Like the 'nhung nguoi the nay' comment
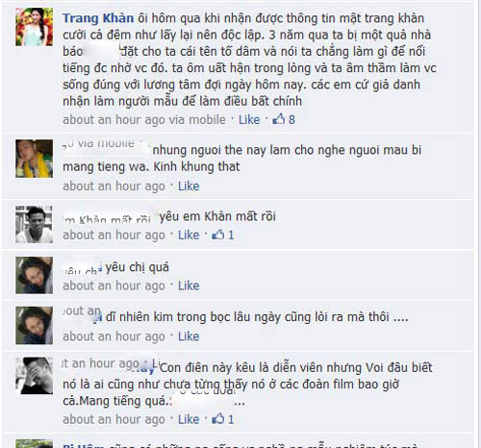The width and height of the screenshot is (481, 448). [189, 186]
